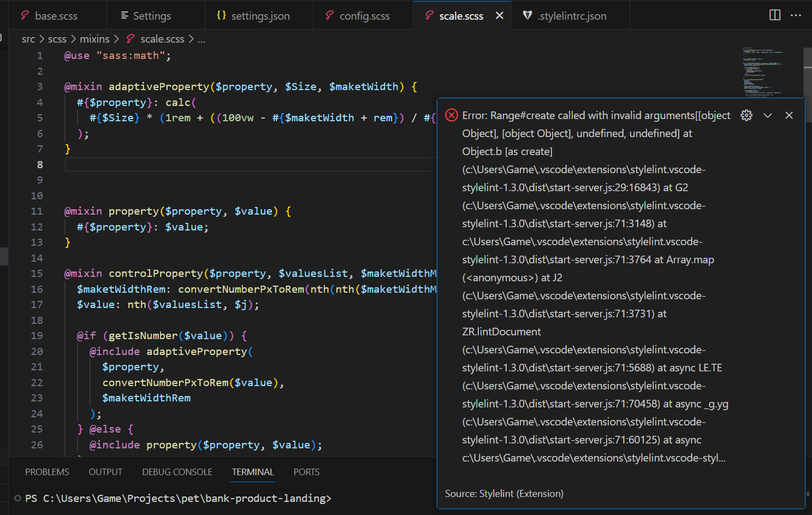Viewport: 812px width, 515px height.
Task: Switch to the PORTS panel tab
Action: [x=306, y=472]
